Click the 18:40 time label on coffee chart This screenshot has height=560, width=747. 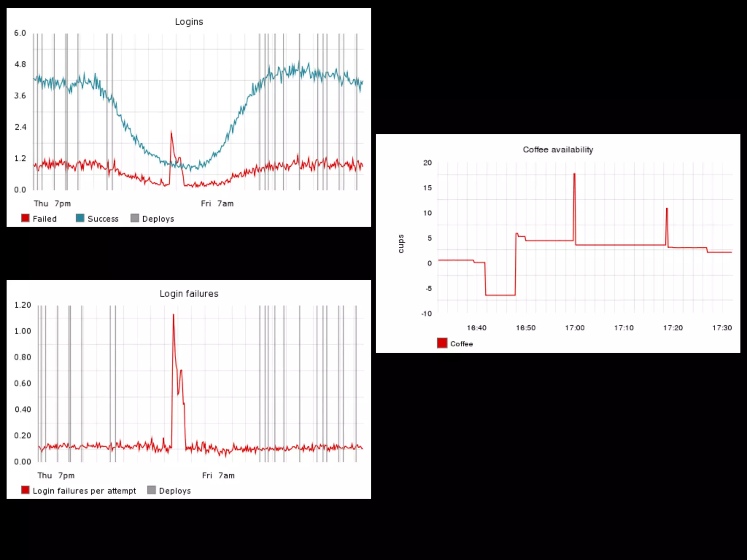coord(476,328)
